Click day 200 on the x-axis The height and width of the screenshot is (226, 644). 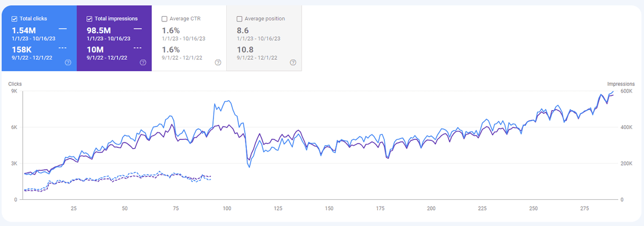point(431,208)
